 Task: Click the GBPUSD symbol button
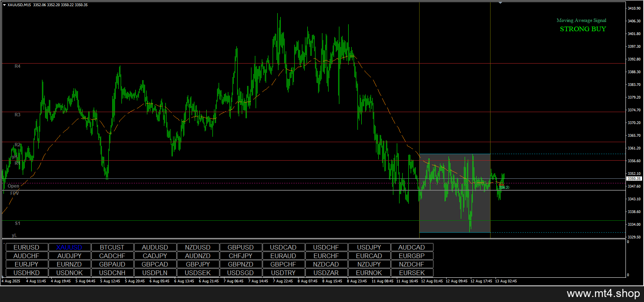point(241,247)
